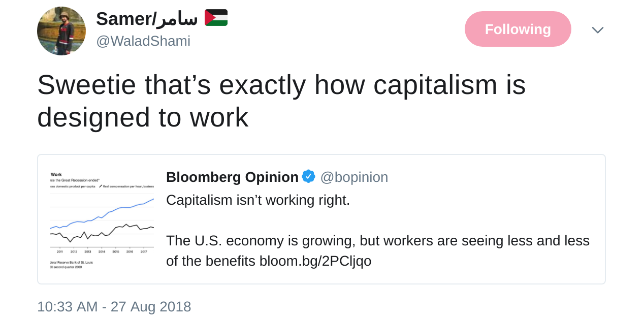Click "Capitalism isn't working right." text

pyautogui.click(x=258, y=200)
